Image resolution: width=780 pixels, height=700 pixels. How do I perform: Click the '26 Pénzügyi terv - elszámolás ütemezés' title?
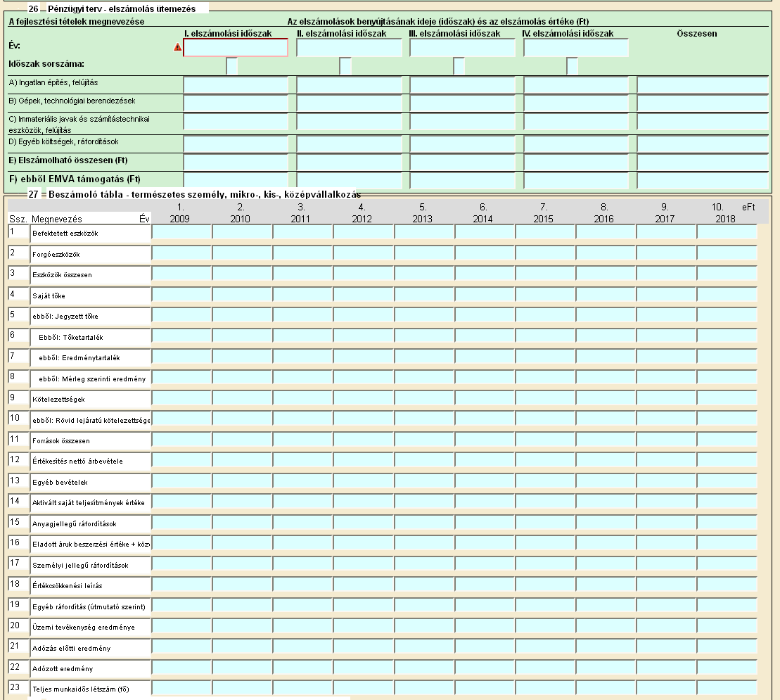tap(112, 8)
